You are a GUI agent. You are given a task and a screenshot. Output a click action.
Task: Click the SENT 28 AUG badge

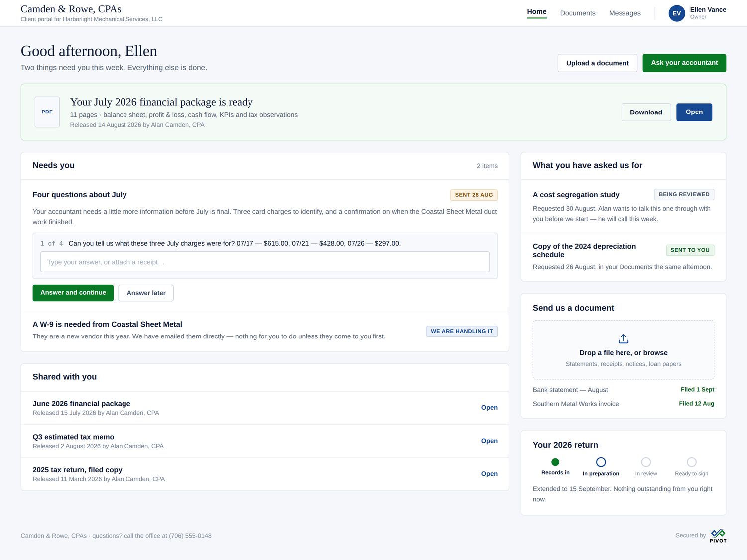point(474,195)
